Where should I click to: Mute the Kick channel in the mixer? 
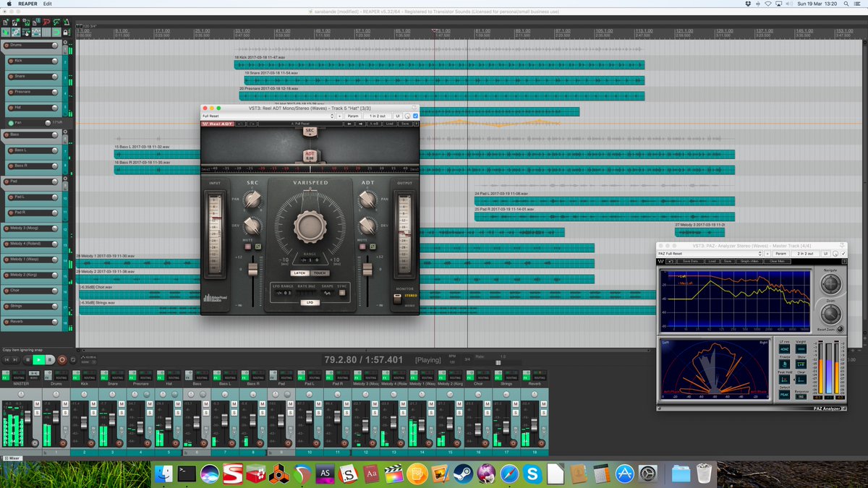pyautogui.click(x=93, y=403)
